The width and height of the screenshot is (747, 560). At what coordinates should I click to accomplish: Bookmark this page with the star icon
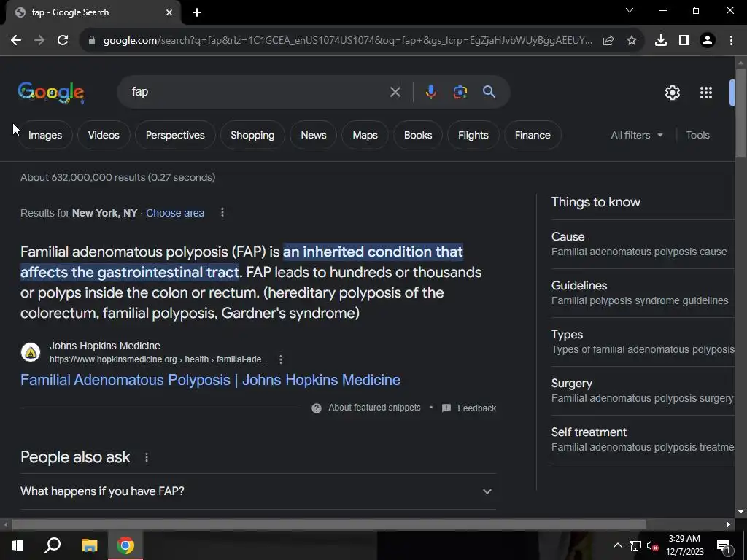click(632, 41)
